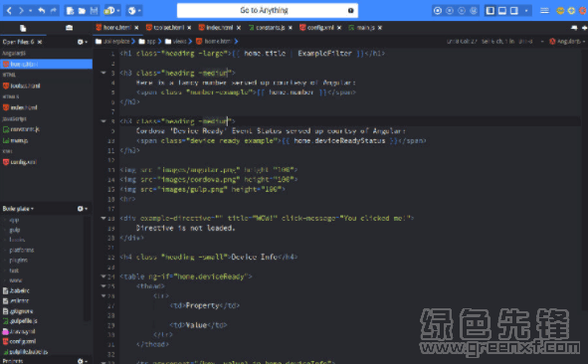Close the toolset.html tab
The image size is (588, 364).
[189, 28]
